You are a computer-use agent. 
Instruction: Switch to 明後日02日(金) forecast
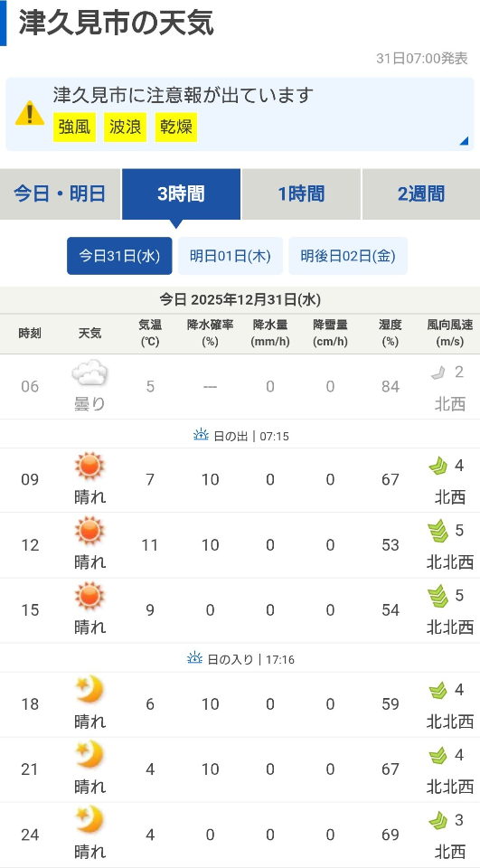pos(348,256)
